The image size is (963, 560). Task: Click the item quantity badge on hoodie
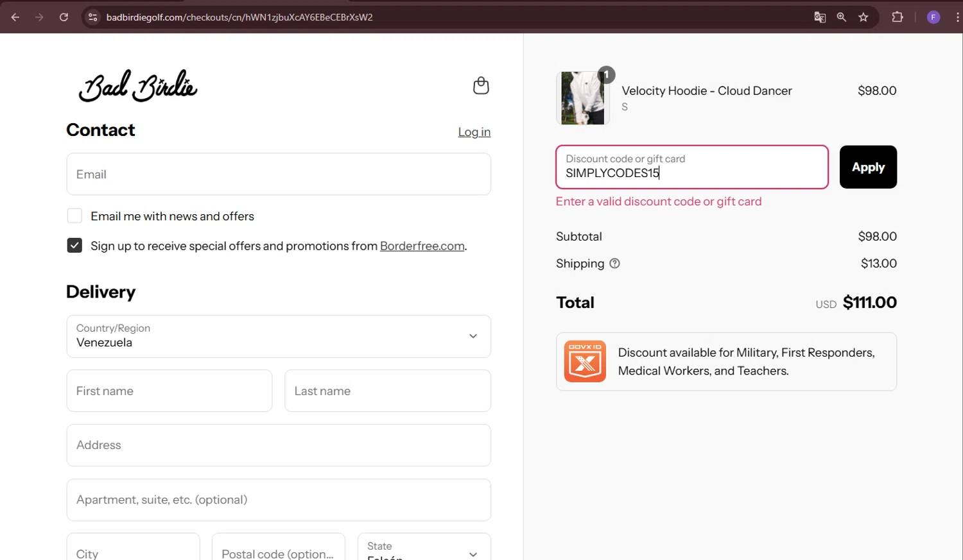pyautogui.click(x=606, y=75)
